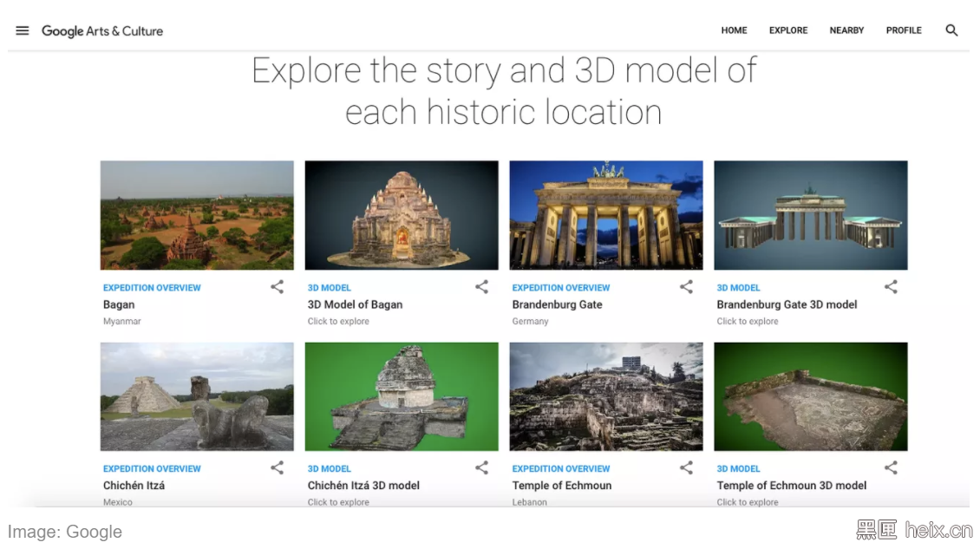This screenshot has width=980, height=549.
Task: Share the Chichén Itzá 3D model
Action: 481,468
